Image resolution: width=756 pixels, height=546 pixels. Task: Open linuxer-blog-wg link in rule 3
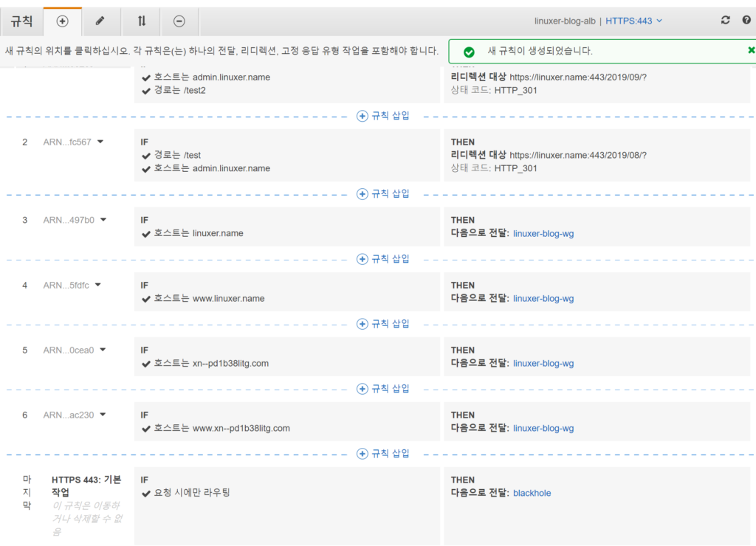pos(543,234)
